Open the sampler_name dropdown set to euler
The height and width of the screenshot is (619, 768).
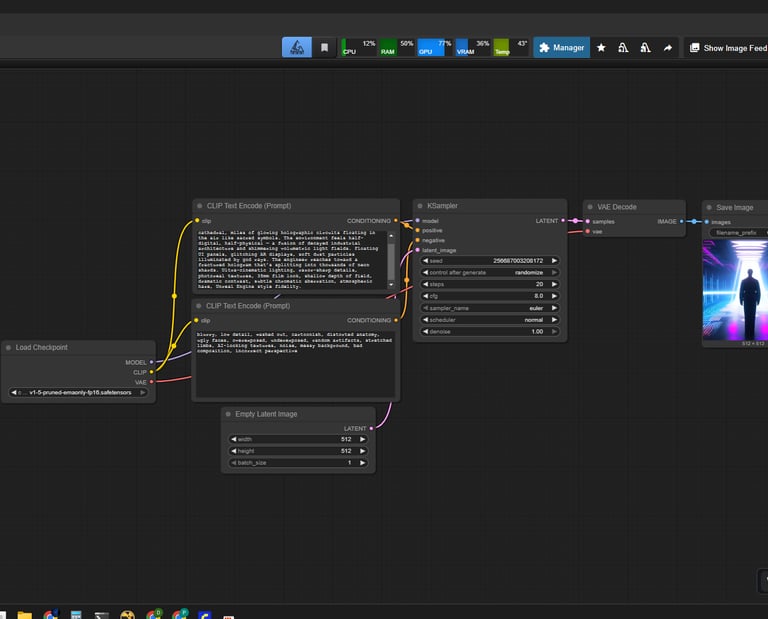[x=489, y=308]
